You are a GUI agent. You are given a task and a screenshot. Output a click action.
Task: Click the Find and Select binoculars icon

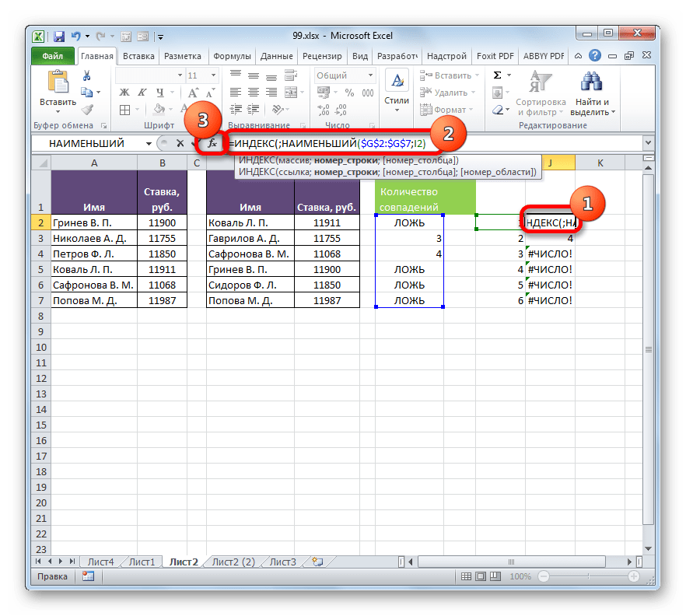point(591,82)
